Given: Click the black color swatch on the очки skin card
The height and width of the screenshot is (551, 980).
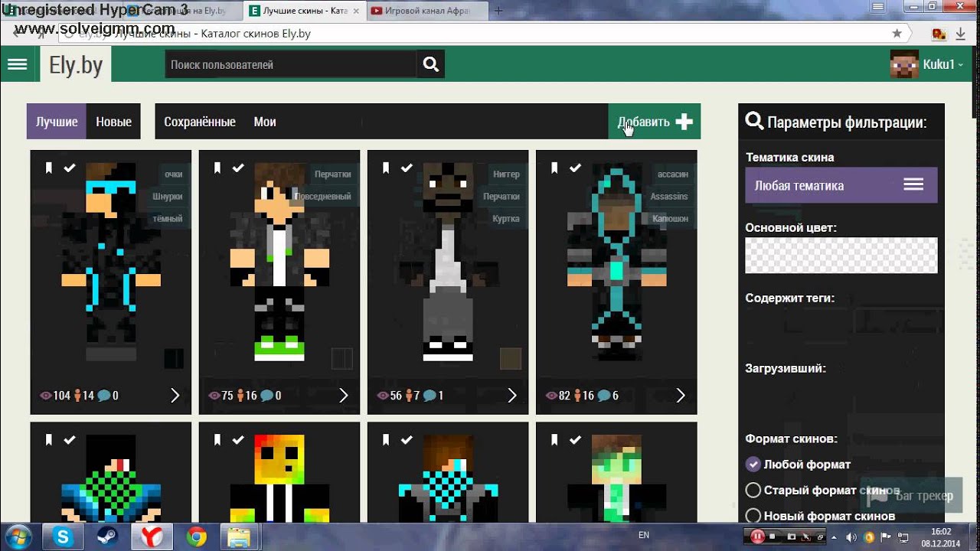Looking at the screenshot, I should (x=174, y=358).
